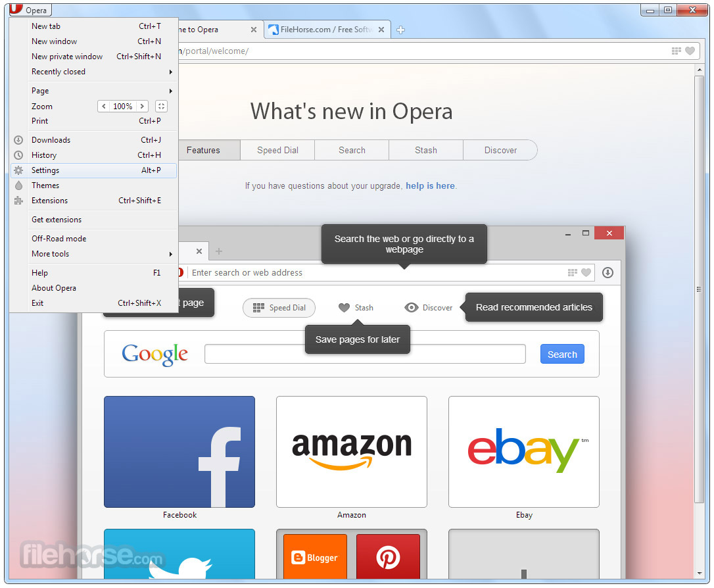Open Downloads from the menu

tap(94, 140)
